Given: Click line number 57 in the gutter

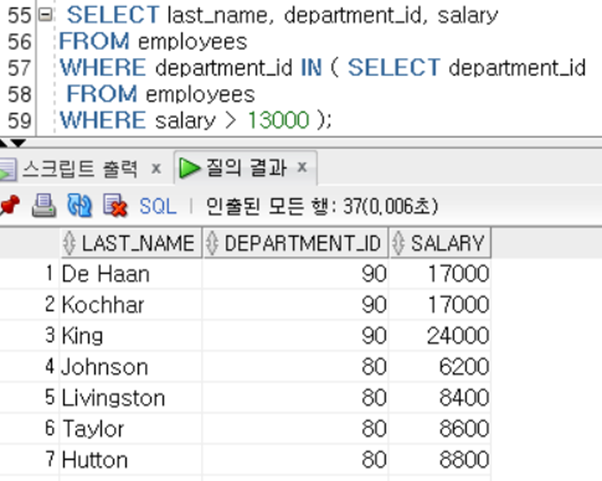Looking at the screenshot, I should [x=20, y=68].
